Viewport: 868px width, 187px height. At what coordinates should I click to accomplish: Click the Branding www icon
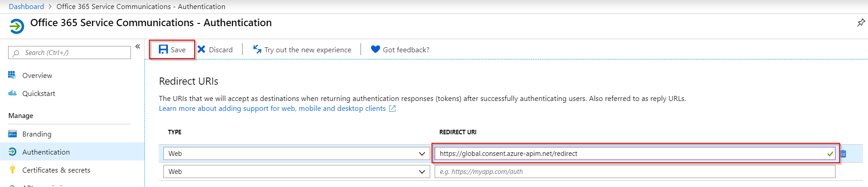click(x=12, y=134)
